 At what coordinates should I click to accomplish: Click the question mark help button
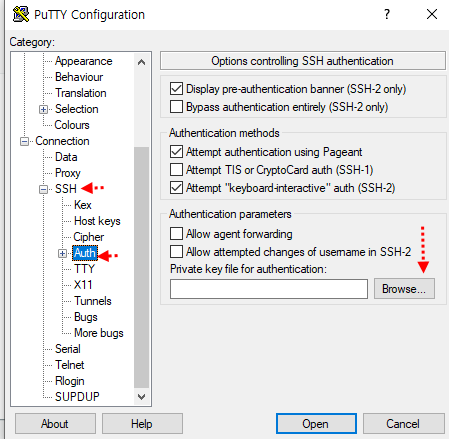pos(387,14)
